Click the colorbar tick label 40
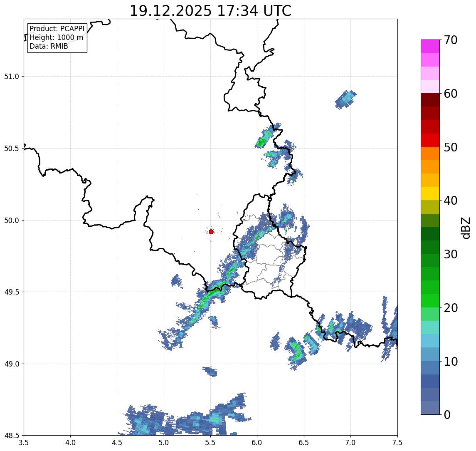This screenshot has width=476, height=451. (x=451, y=201)
